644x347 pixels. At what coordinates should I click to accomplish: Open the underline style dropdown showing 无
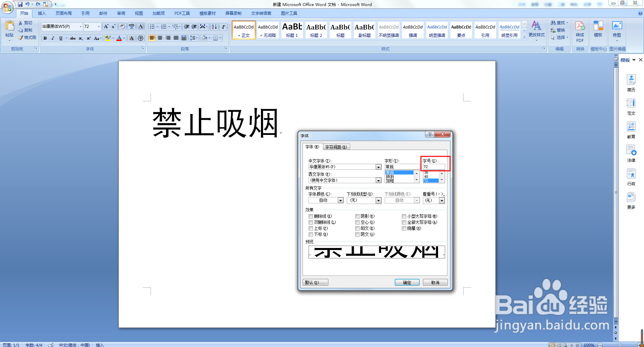pyautogui.click(x=378, y=200)
